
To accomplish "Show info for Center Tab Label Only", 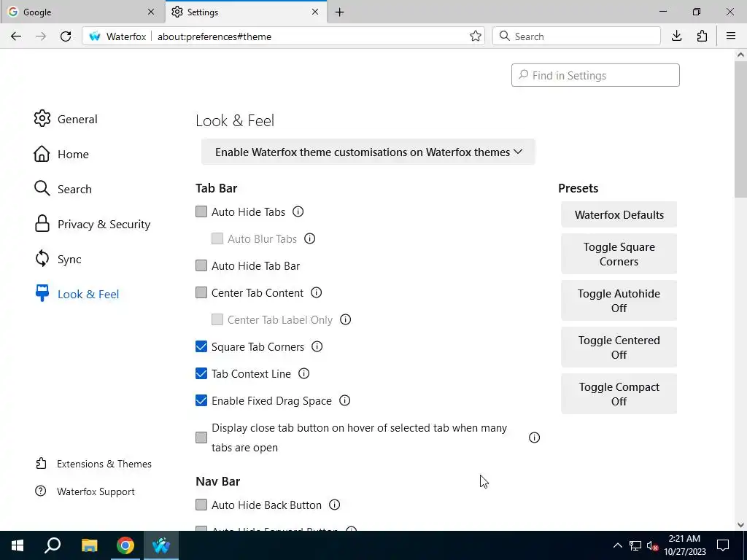I will [x=345, y=319].
